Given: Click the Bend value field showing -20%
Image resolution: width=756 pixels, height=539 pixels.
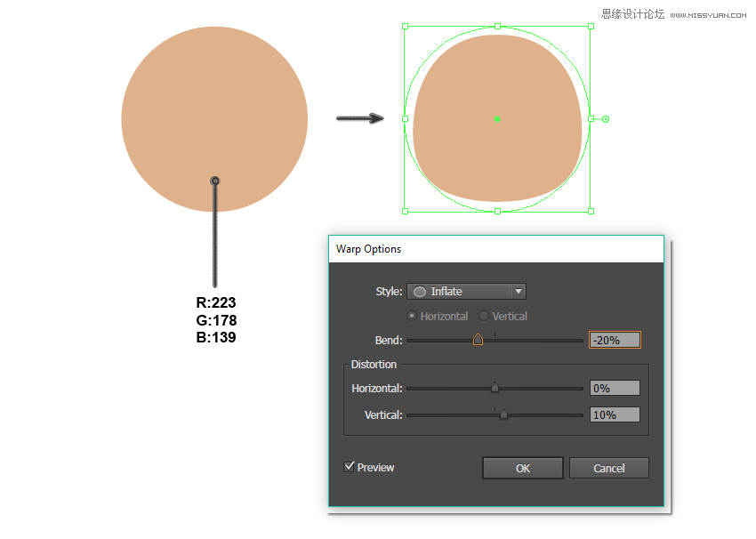Looking at the screenshot, I should 615,340.
